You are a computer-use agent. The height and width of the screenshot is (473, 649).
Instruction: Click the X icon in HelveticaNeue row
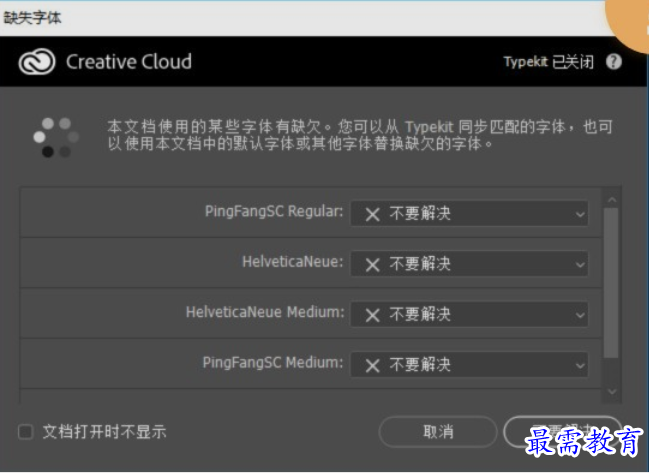click(373, 265)
